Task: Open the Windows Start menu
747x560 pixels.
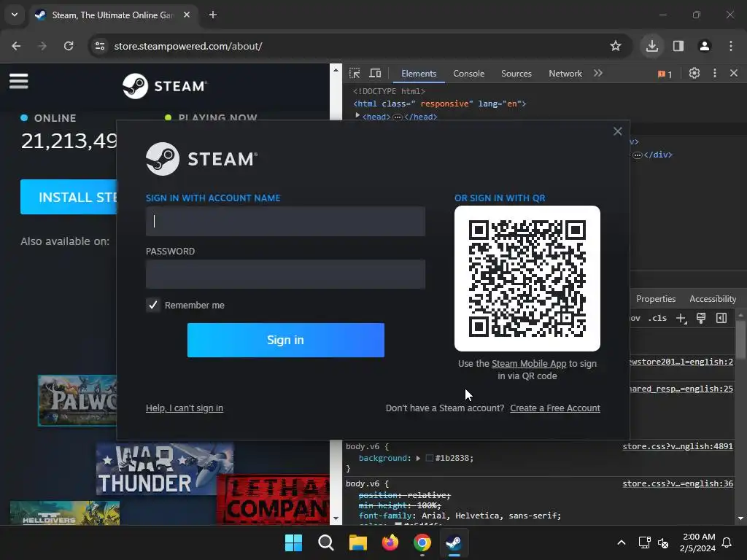Action: pyautogui.click(x=293, y=542)
